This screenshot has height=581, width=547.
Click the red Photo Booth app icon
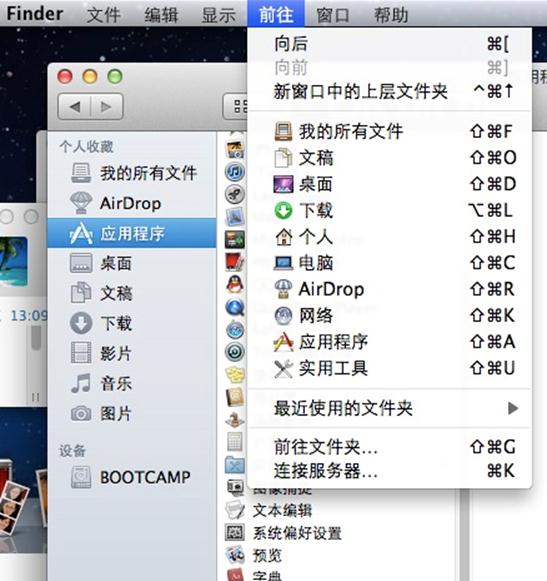click(x=235, y=262)
